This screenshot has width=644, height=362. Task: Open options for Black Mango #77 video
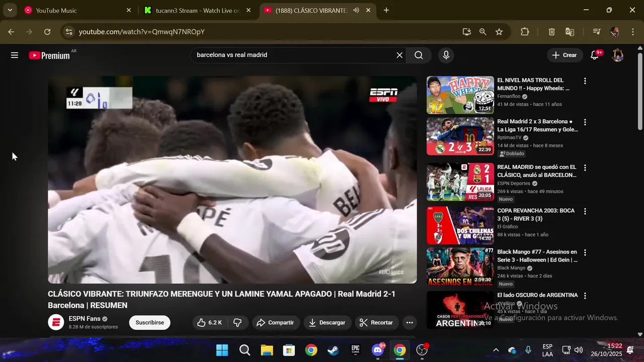585,253
